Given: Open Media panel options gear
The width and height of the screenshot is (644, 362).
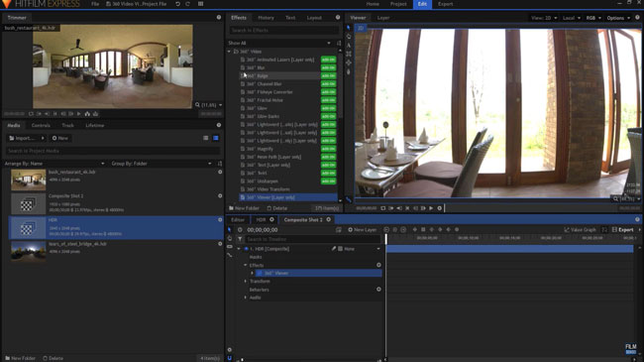Looking at the screenshot, I should [219, 125].
